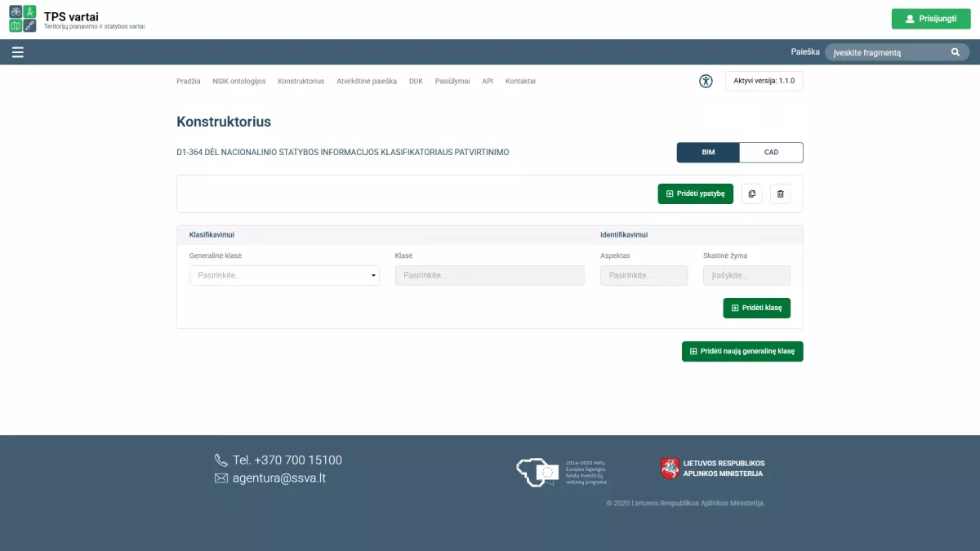Click the trash delete icon

point(779,193)
